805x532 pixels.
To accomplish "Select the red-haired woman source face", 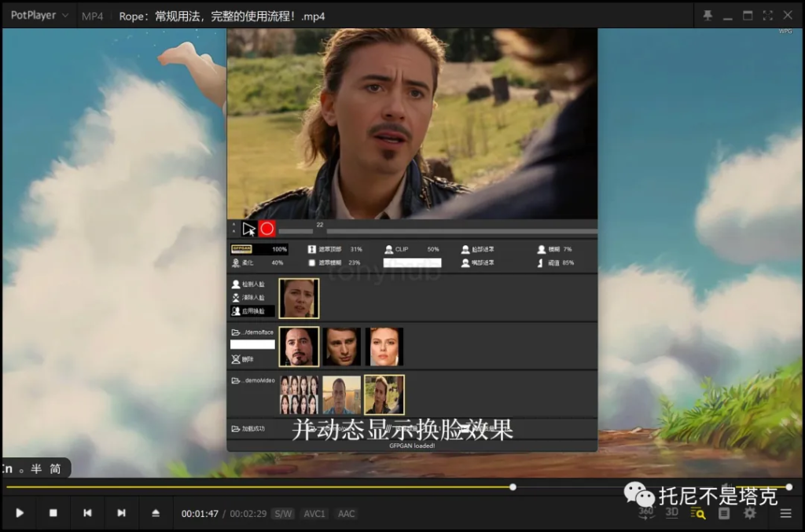I will click(384, 347).
